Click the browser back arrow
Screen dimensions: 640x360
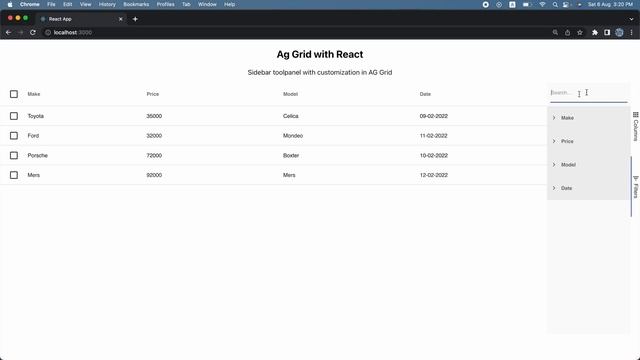click(x=9, y=32)
